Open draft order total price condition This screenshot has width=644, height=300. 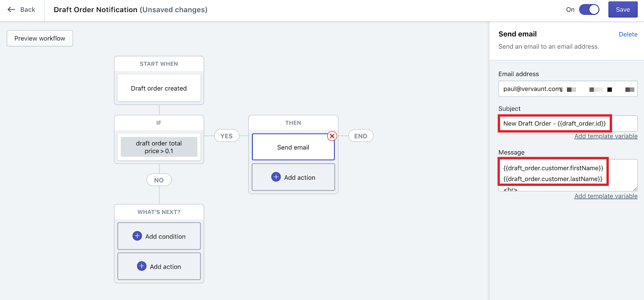click(x=159, y=147)
